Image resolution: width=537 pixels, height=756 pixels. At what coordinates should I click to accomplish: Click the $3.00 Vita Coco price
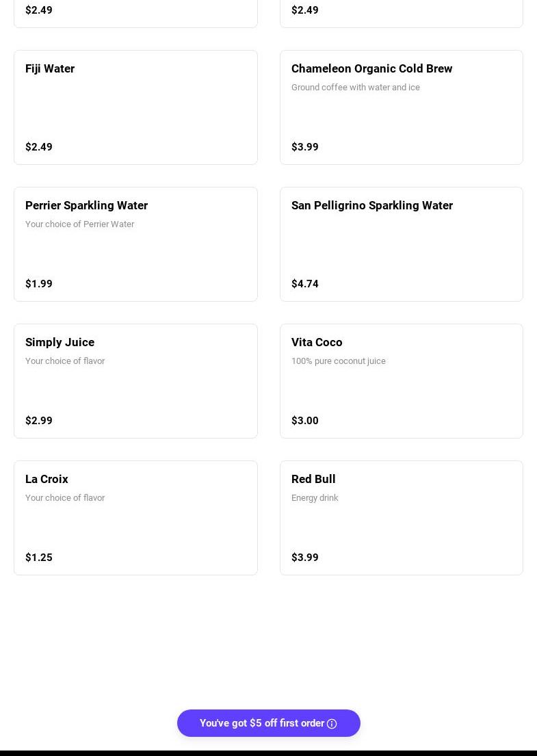(x=305, y=421)
